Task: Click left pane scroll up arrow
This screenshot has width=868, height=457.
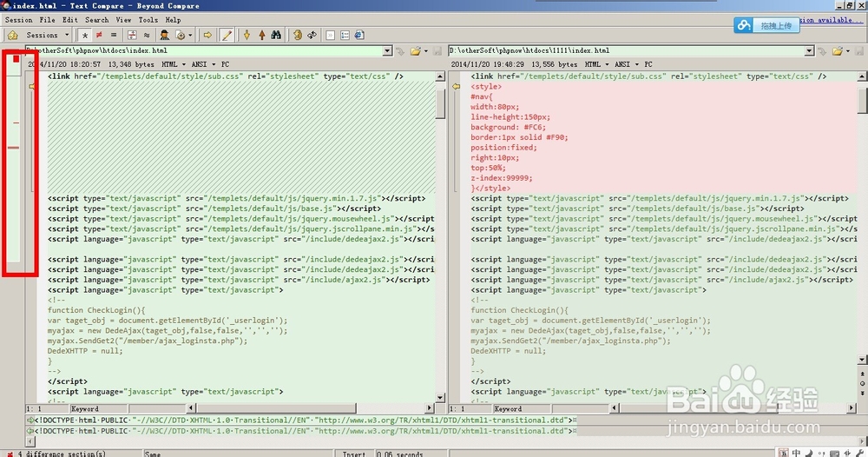Action: pos(440,76)
